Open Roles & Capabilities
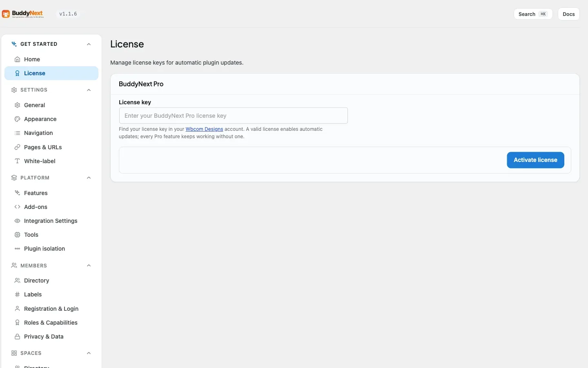The width and height of the screenshot is (588, 368). click(51, 323)
